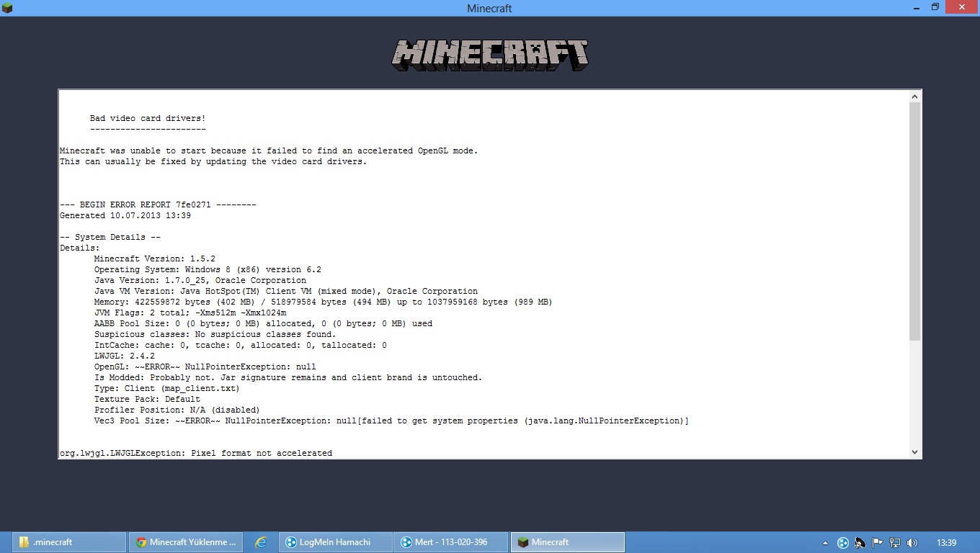Click 'Profiler Position: N/A (disabled)' line
Screen dimensions: 980x553
tap(177, 410)
